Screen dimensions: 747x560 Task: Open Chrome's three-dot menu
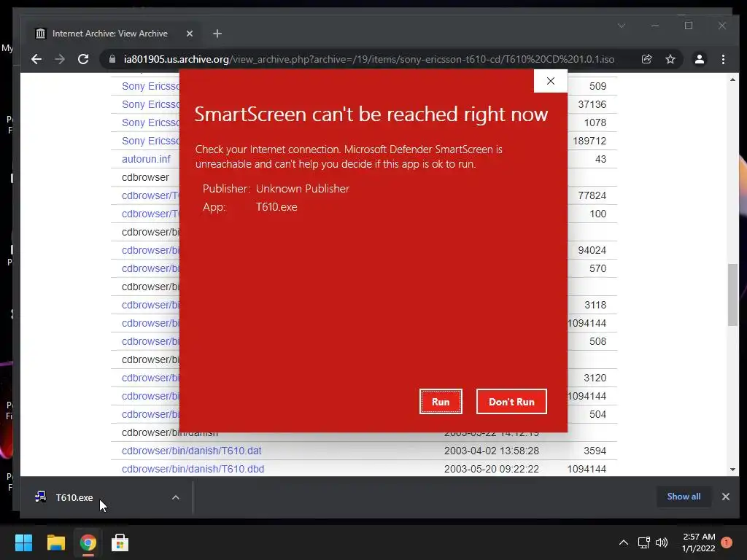click(723, 59)
